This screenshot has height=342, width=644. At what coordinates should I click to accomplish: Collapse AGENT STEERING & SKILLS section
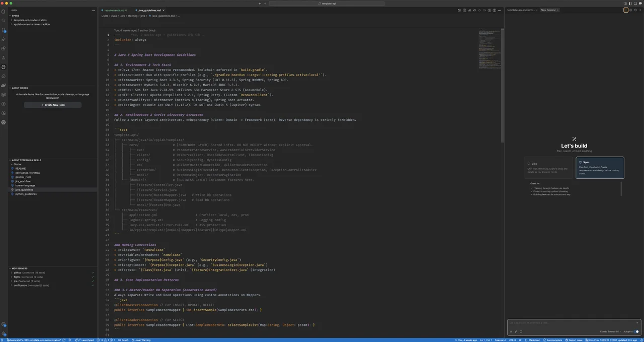click(x=26, y=160)
